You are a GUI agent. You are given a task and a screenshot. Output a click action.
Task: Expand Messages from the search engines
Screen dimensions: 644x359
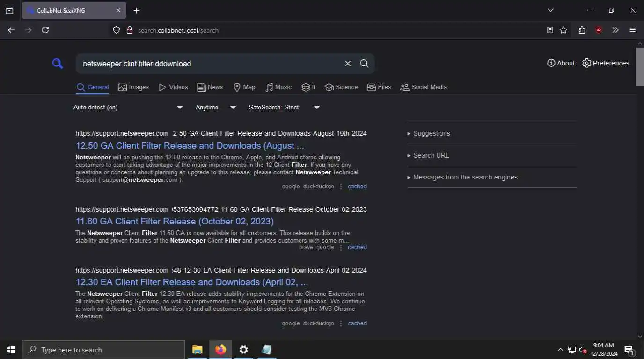[492, 177]
